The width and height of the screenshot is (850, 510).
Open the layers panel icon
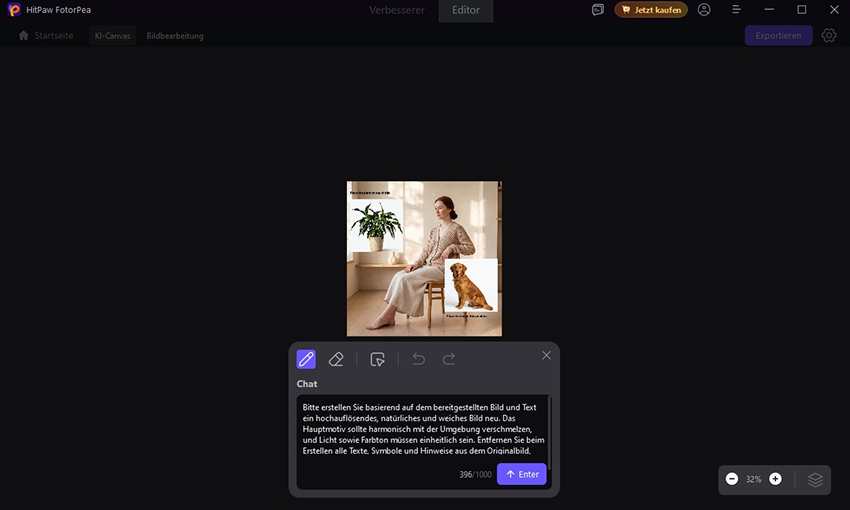[815, 480]
